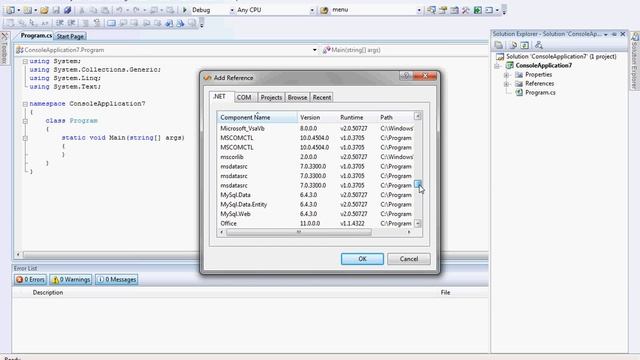The image size is (640, 360).
Task: Open the Main(string[] args) member dropdown
Action: pyautogui.click(x=405, y=50)
